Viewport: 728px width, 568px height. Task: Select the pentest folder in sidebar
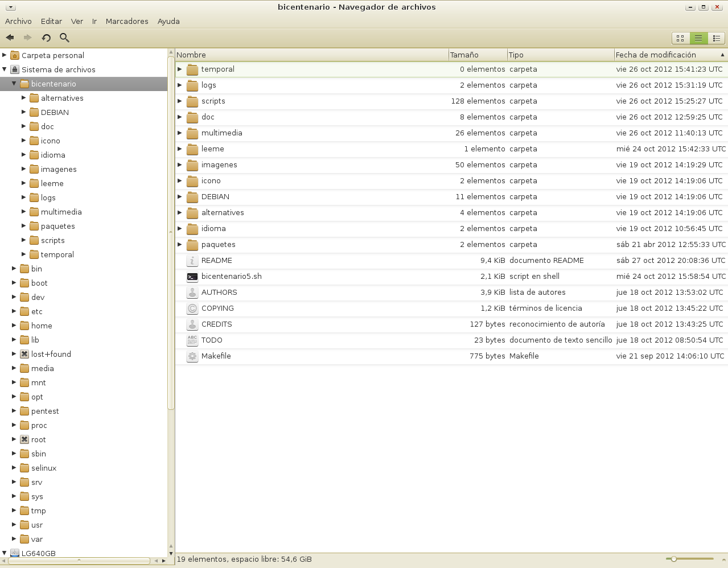(45, 411)
